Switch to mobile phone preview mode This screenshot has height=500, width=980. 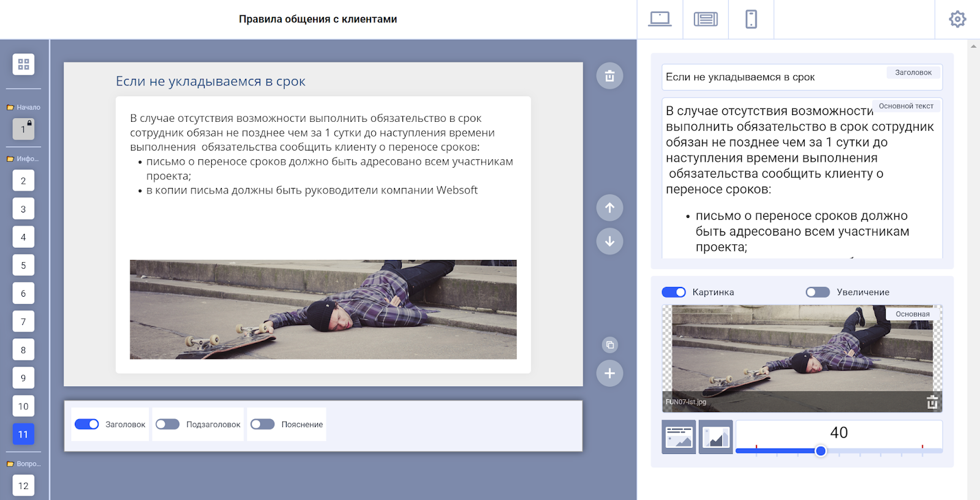point(751,20)
